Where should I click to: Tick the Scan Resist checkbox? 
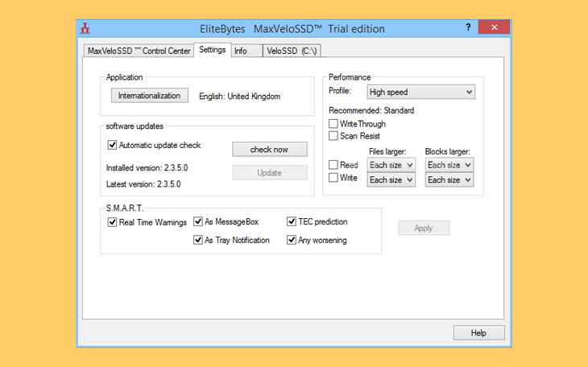(333, 136)
